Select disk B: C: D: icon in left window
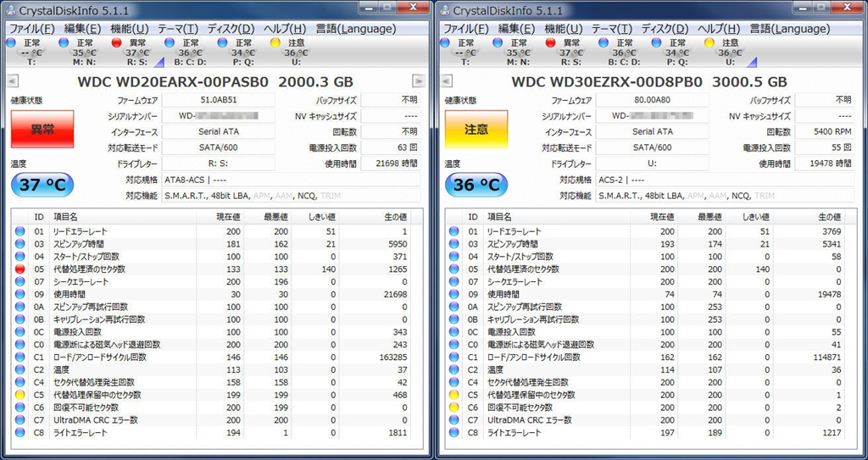Viewport: 868px width, 460px height. [170, 43]
